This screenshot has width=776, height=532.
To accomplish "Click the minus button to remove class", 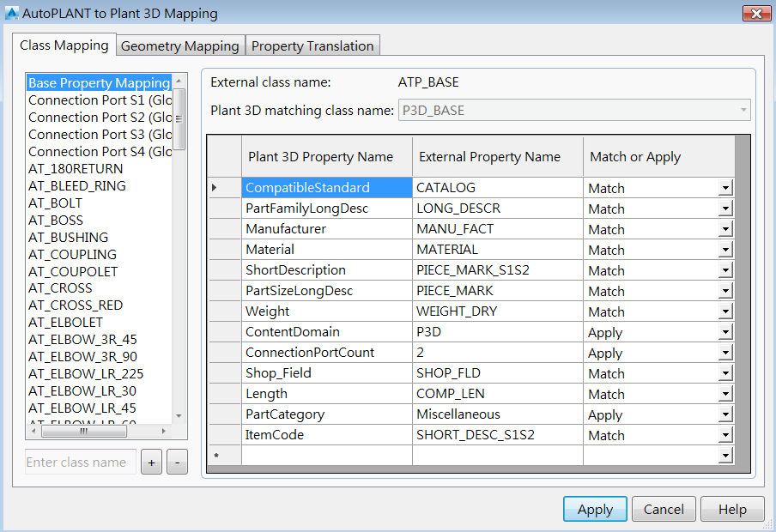I will [177, 462].
